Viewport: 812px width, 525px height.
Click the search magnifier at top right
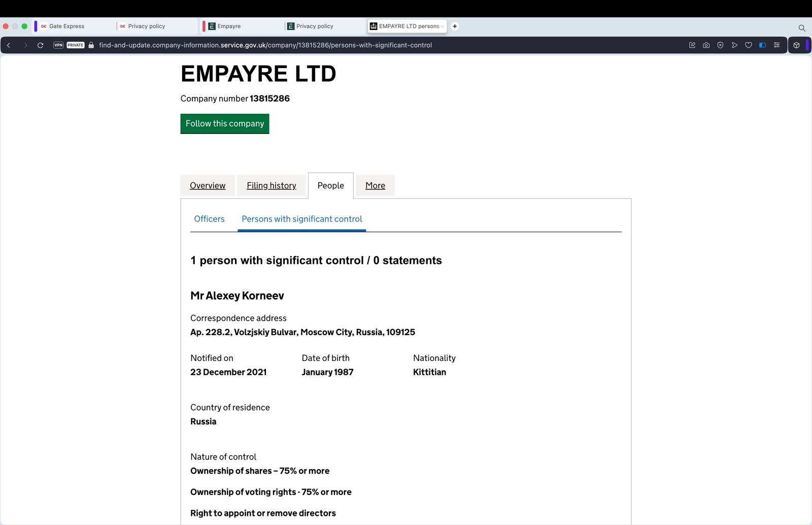click(x=801, y=28)
